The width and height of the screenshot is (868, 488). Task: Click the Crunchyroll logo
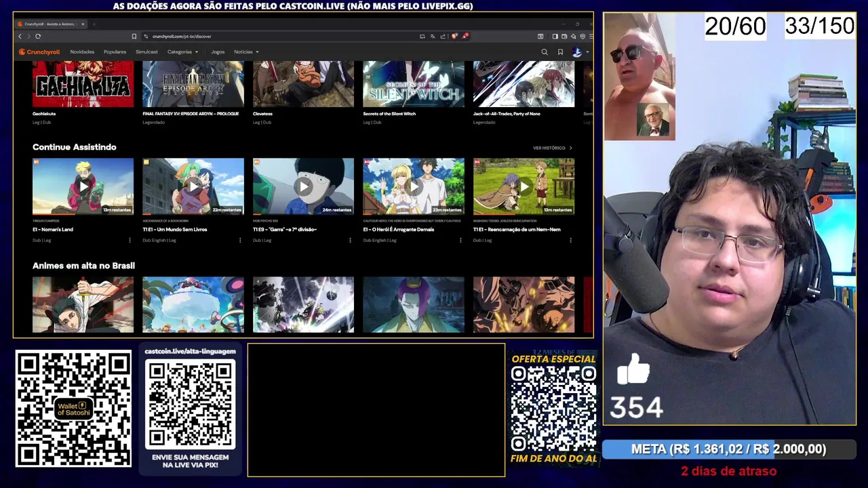click(x=39, y=52)
